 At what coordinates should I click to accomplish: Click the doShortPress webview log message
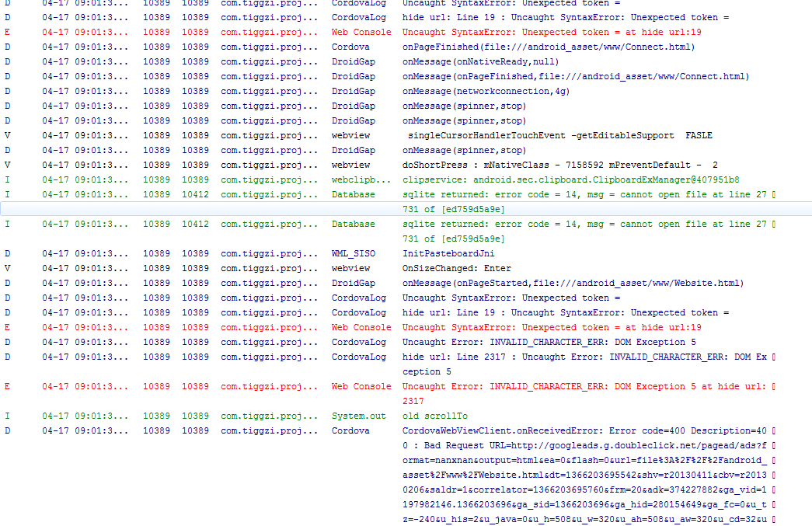click(559, 165)
